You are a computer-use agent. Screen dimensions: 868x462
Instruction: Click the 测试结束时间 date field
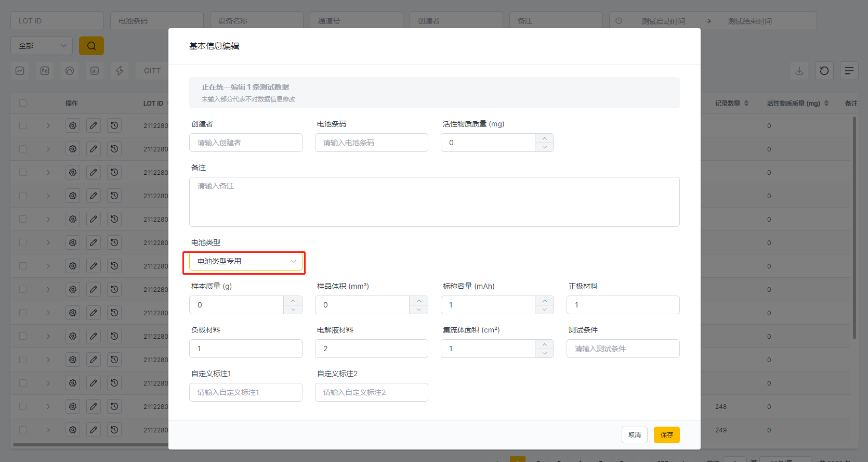(x=749, y=21)
